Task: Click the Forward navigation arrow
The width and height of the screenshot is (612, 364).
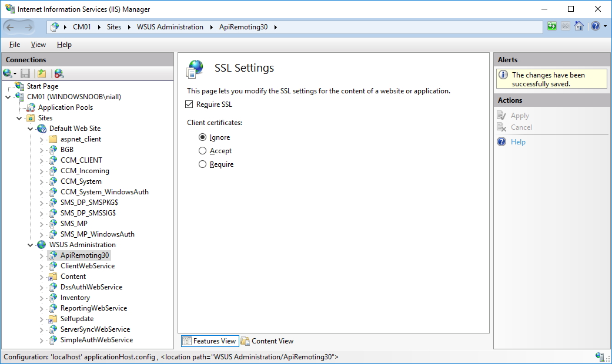Action: point(28,27)
